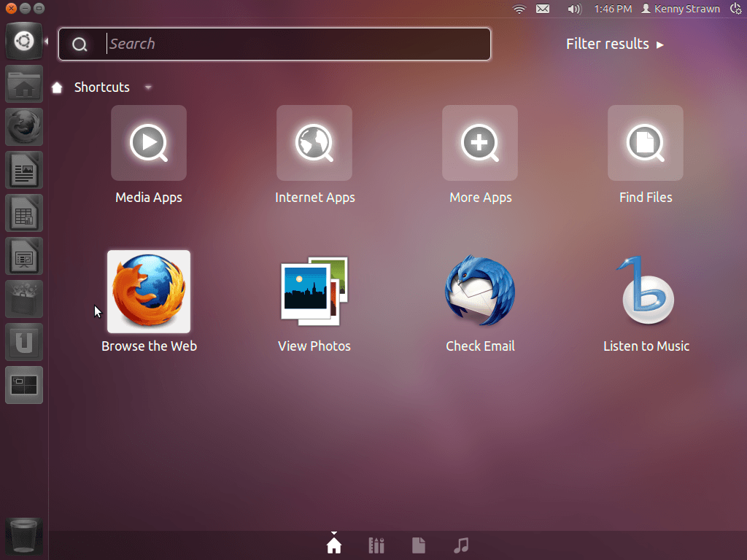Open LibreOffice Impress from the launcher
Screen dimensions: 747x560
coord(24,256)
